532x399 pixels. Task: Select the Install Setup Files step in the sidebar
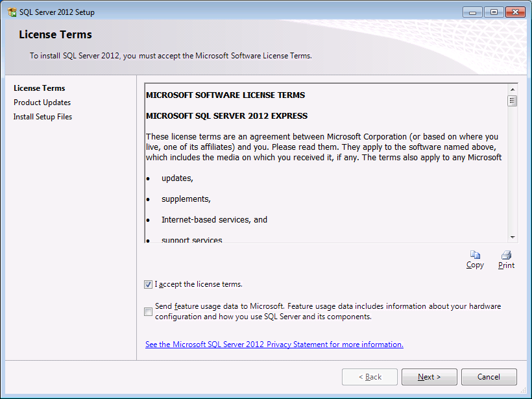point(43,117)
